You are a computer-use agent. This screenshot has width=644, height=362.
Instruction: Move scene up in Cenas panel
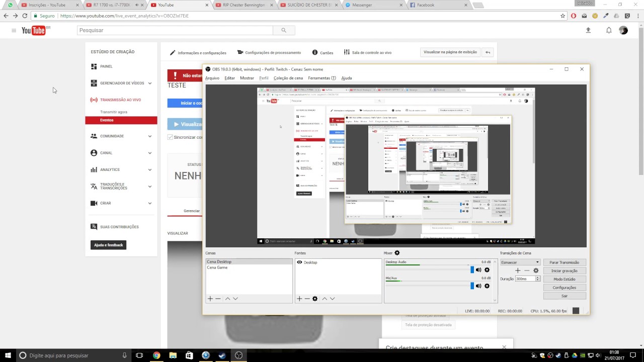point(227,299)
